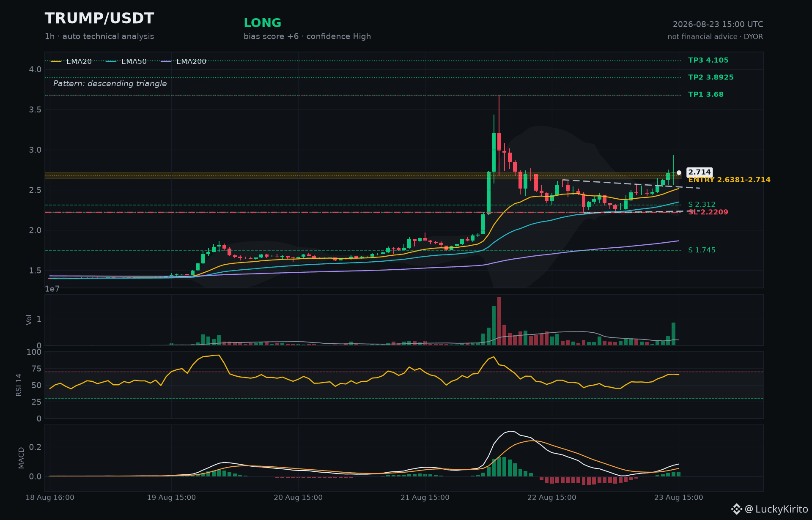Click the TP3 4.105 target label

(708, 60)
